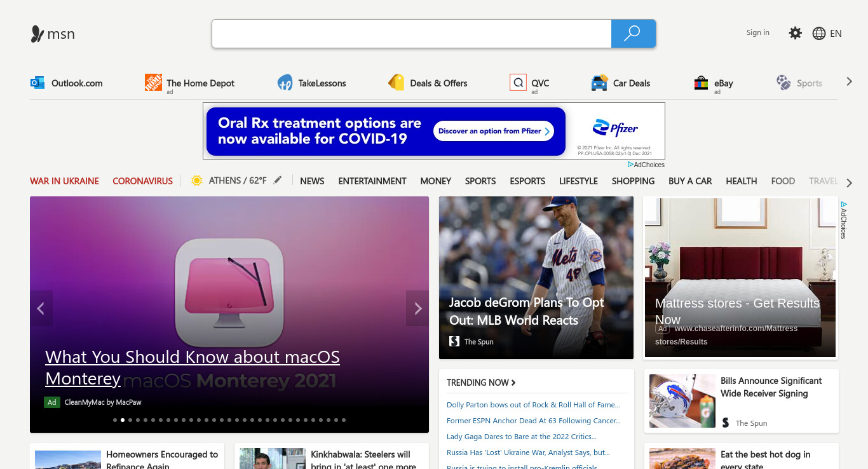Click the sun weather icon
868x469 pixels.
196,180
